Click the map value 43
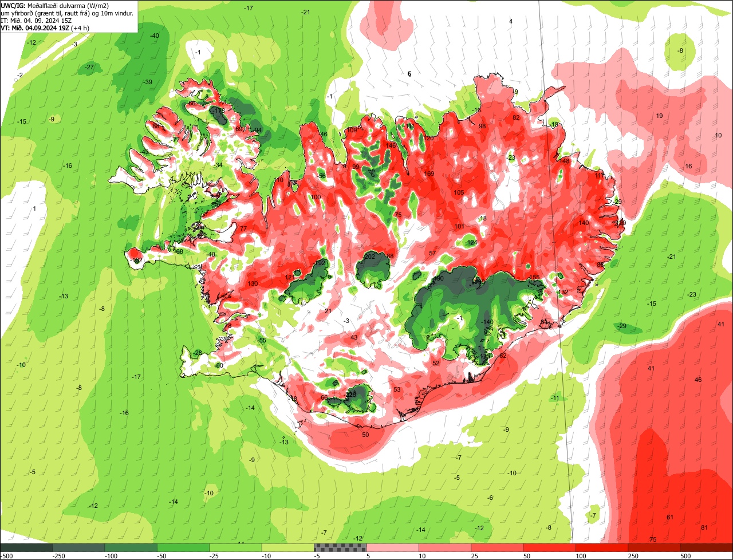 [354, 337]
